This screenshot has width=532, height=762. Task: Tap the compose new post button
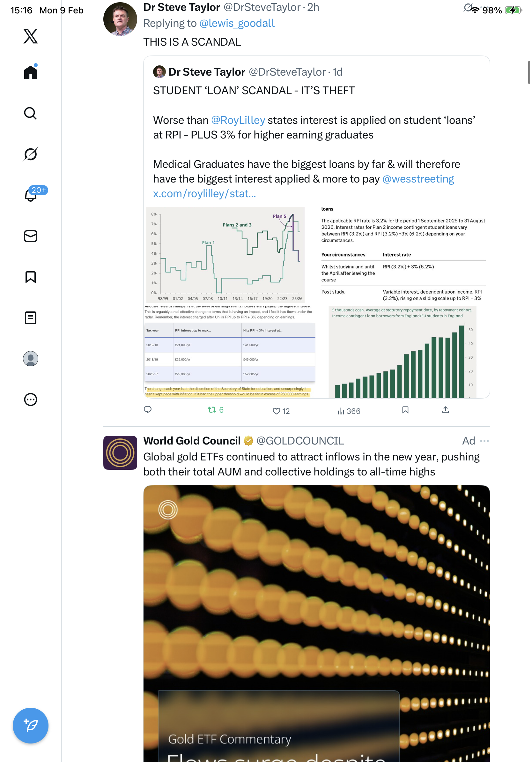click(x=31, y=726)
